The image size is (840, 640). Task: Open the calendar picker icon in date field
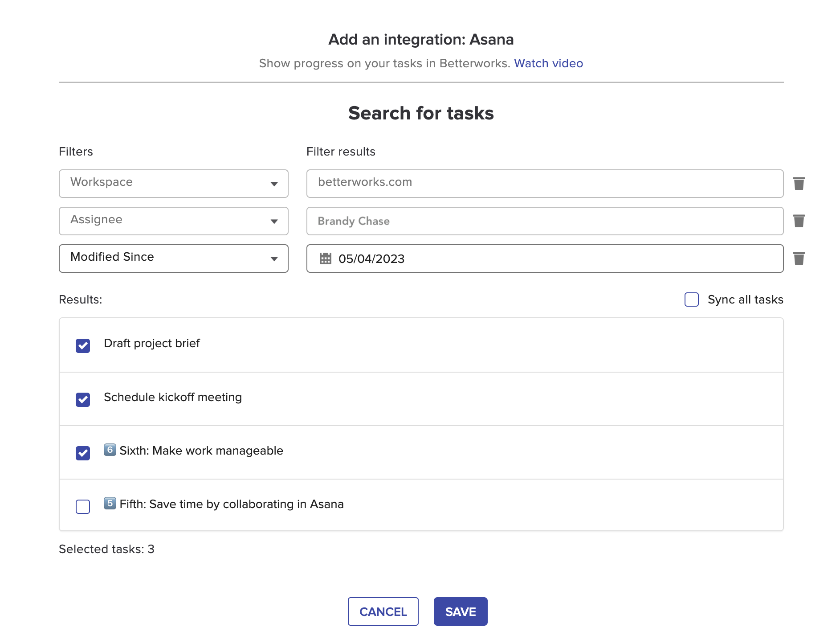click(326, 258)
